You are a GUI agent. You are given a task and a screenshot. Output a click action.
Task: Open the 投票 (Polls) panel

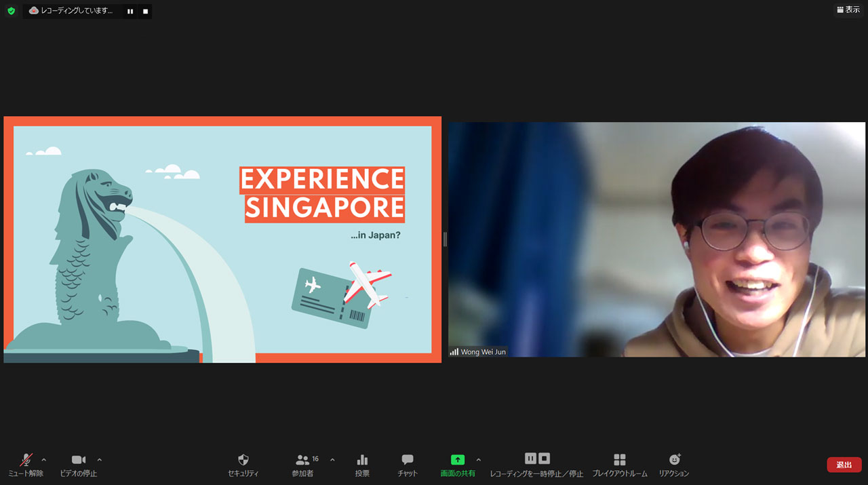(361, 465)
